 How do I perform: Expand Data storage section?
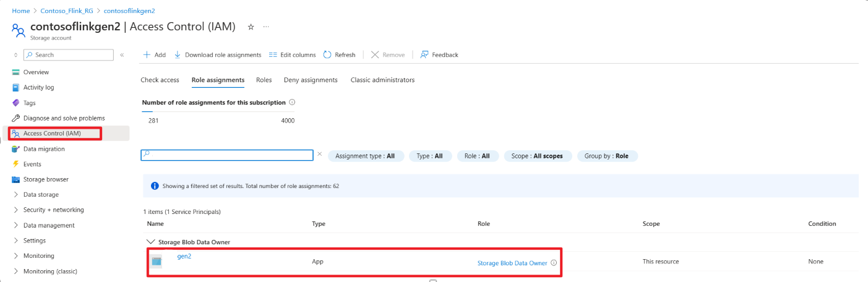[16, 195]
